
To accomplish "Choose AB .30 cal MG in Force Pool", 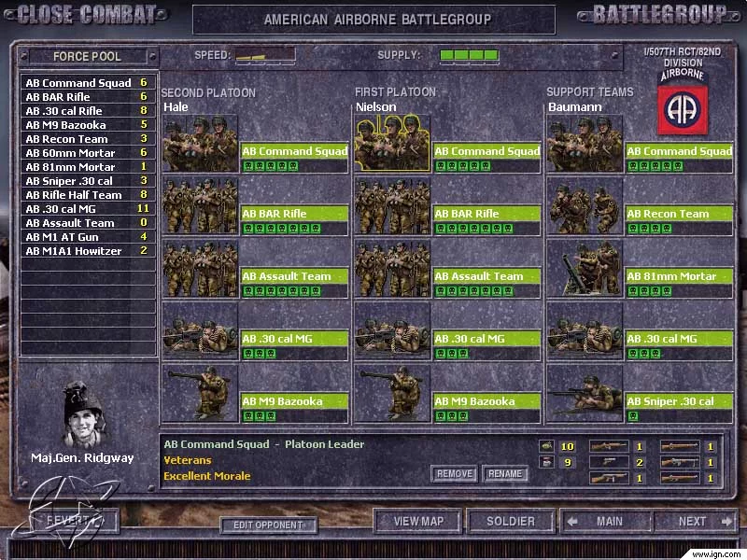I will [x=88, y=209].
